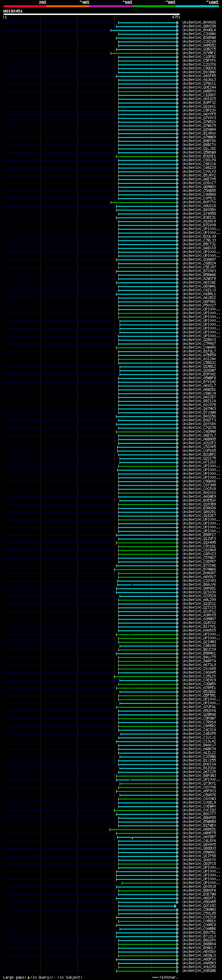This screenshot has height=980, width=222.
Task: Select label UniRef100_B1J255
Action: 199,760
